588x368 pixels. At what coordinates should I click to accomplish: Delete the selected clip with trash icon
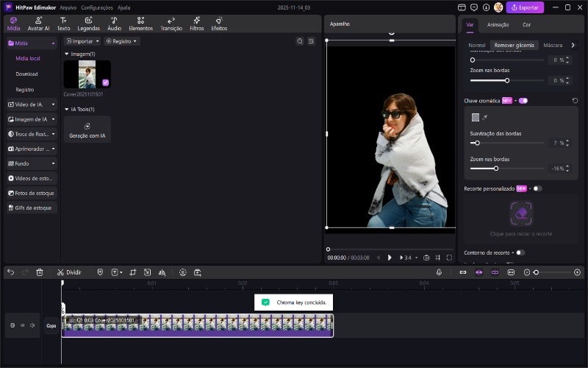(x=40, y=272)
